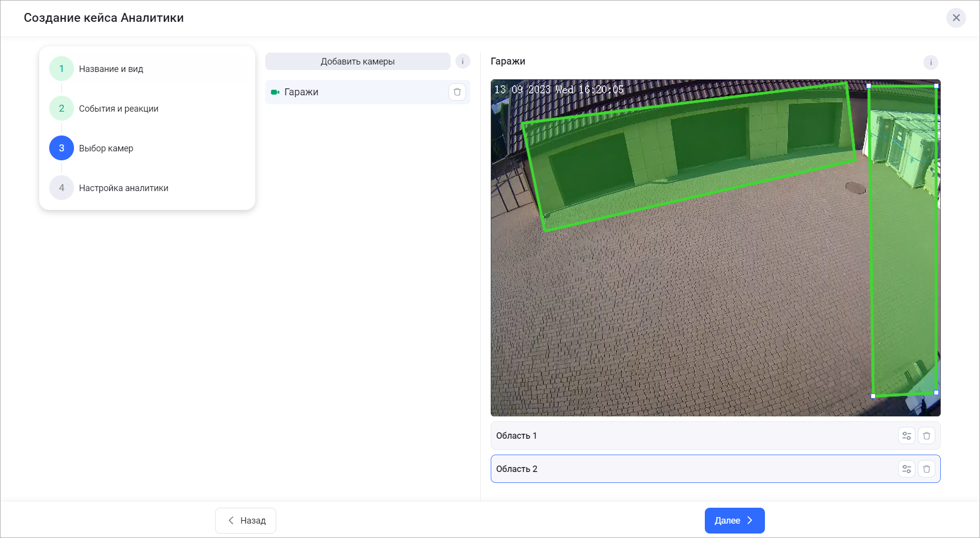Click the info icon beside Добавить камеры

pos(462,61)
